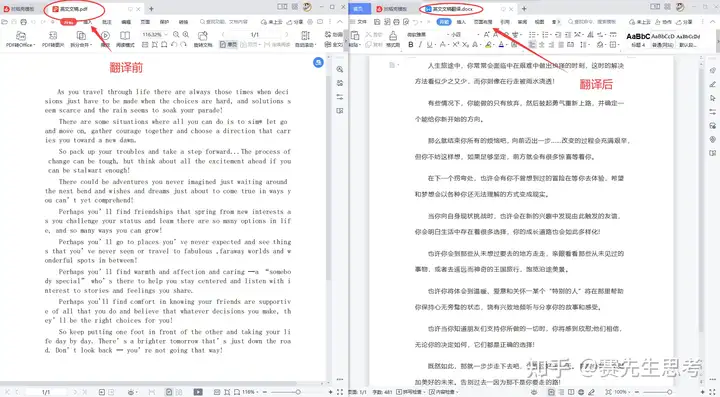Select 开始 tab in PDF window
This screenshot has width=720, height=397.
point(68,22)
